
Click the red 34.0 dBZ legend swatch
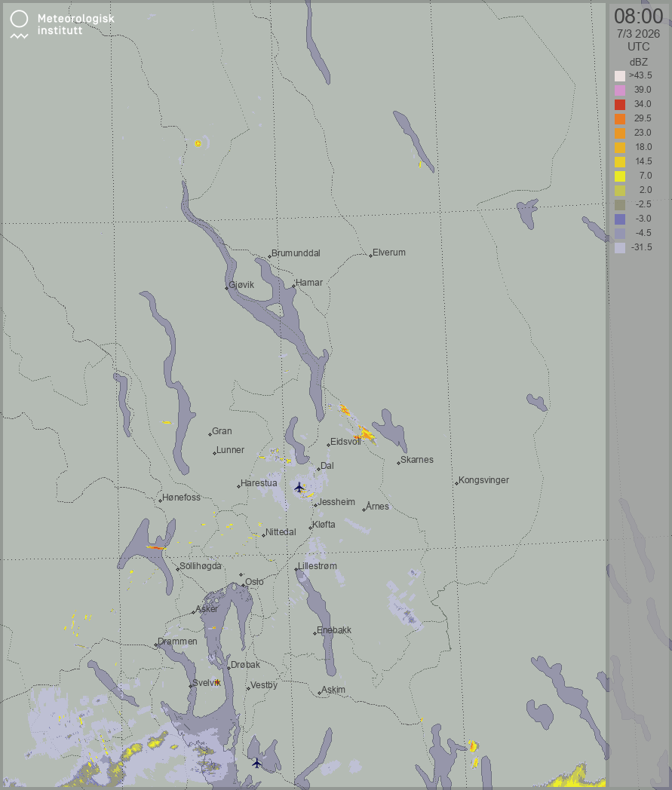[620, 104]
